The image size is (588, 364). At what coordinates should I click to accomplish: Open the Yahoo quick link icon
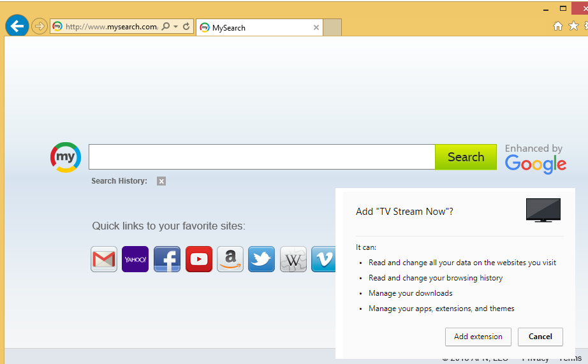point(135,259)
